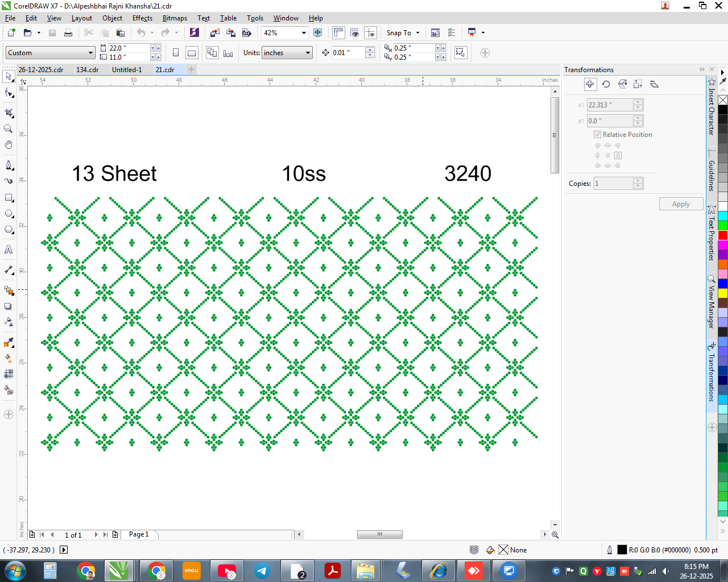This screenshot has height=582, width=728.
Task: Switch to the 134.cdr document tab
Action: coord(88,70)
